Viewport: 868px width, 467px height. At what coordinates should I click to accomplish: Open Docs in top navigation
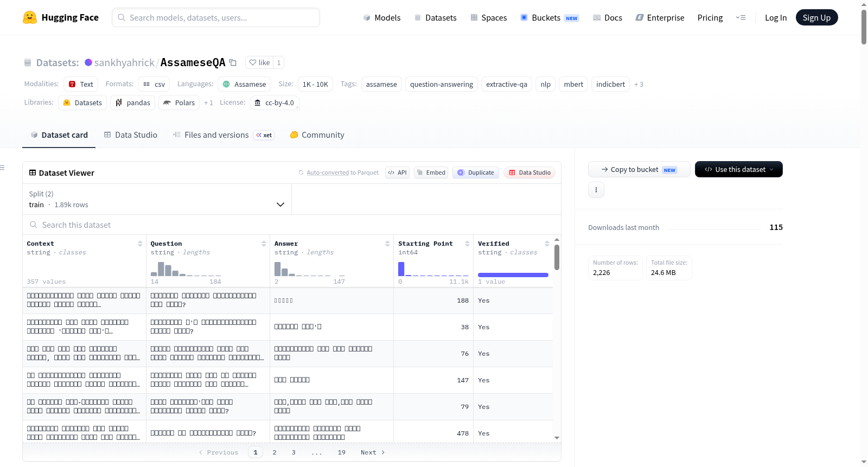[x=607, y=17]
